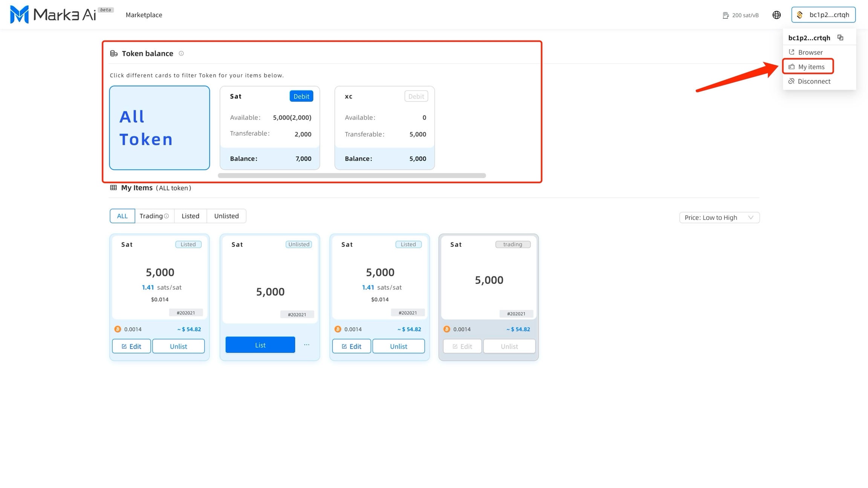Open three-dots menu on Unlisted Sat card
The width and height of the screenshot is (868, 488).
307,345
